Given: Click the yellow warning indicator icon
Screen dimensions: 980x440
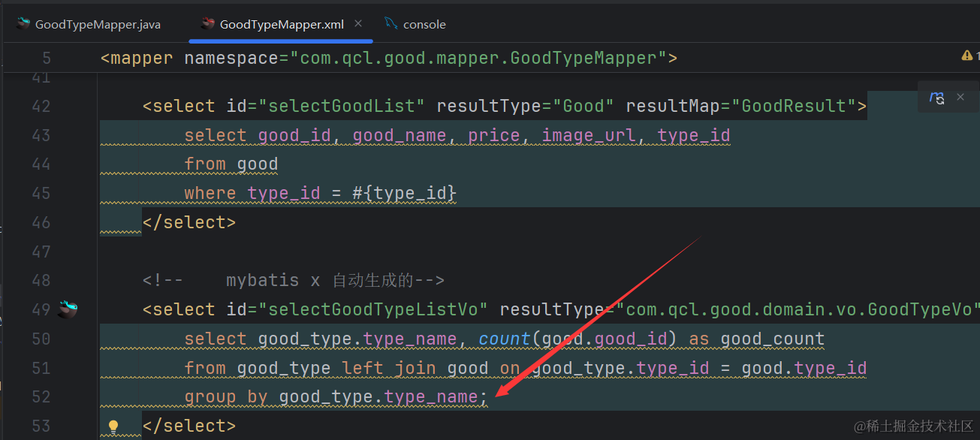Looking at the screenshot, I should tap(966, 56).
